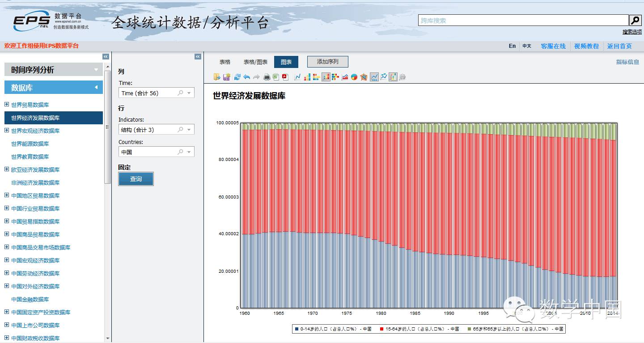
Task: Click the 返回首页 home link
Action: tap(619, 46)
